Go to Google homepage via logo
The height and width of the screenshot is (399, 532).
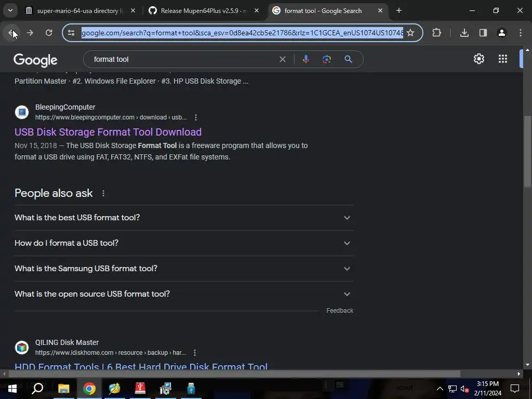(x=35, y=60)
